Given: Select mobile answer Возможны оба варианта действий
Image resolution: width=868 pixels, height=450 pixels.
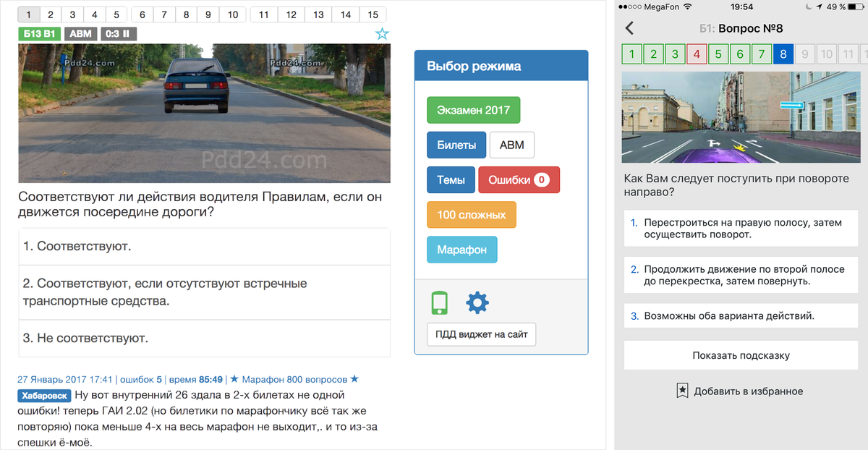Looking at the screenshot, I should click(740, 315).
